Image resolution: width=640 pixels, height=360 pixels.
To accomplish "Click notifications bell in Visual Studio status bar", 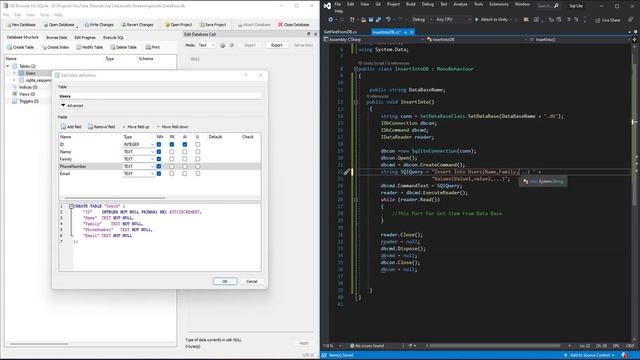I will pos(624,356).
